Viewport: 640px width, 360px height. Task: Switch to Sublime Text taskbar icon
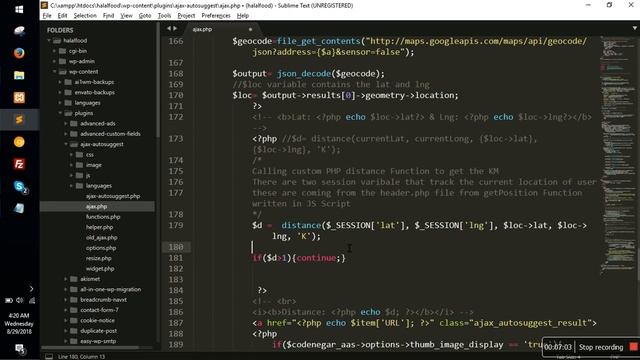coord(19,119)
